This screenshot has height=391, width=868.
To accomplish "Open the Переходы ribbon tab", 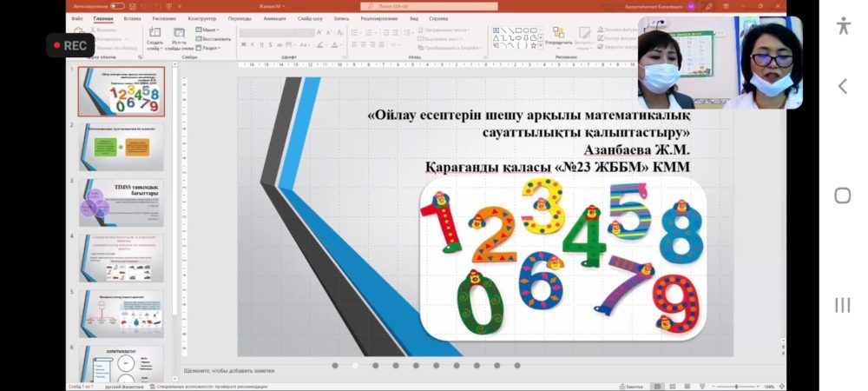I will [x=240, y=18].
